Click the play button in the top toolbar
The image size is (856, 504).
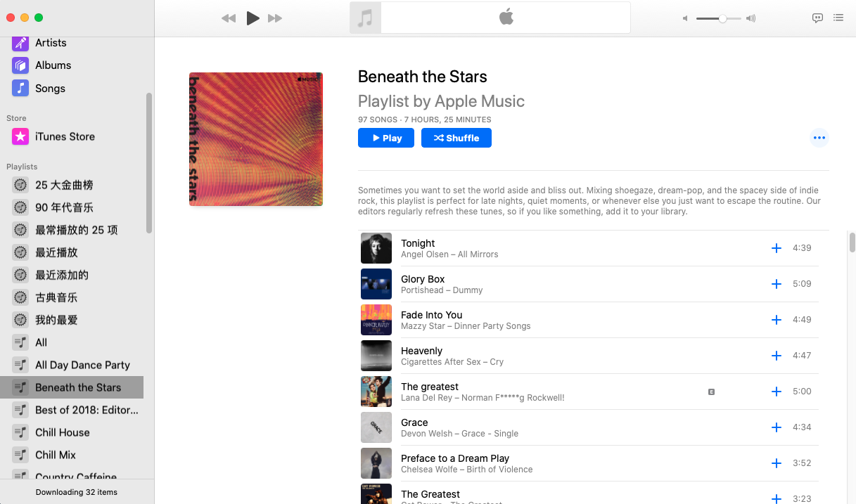[x=253, y=18]
